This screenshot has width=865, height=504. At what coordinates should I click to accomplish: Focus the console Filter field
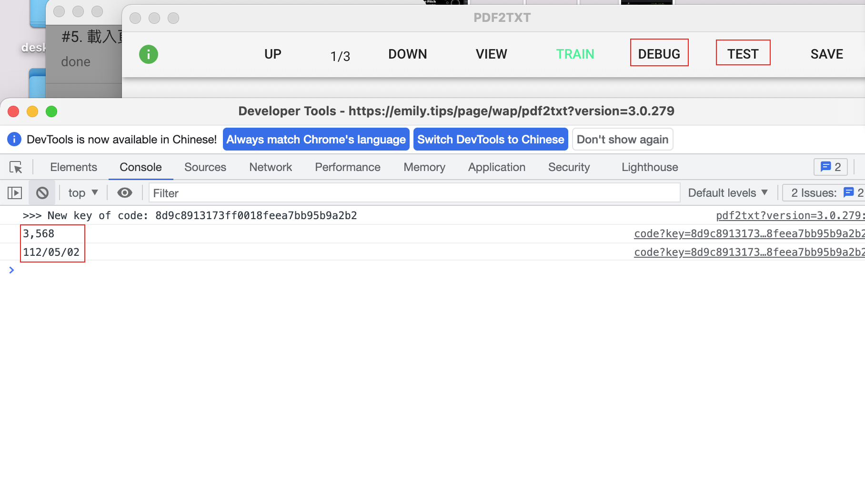[x=413, y=193]
